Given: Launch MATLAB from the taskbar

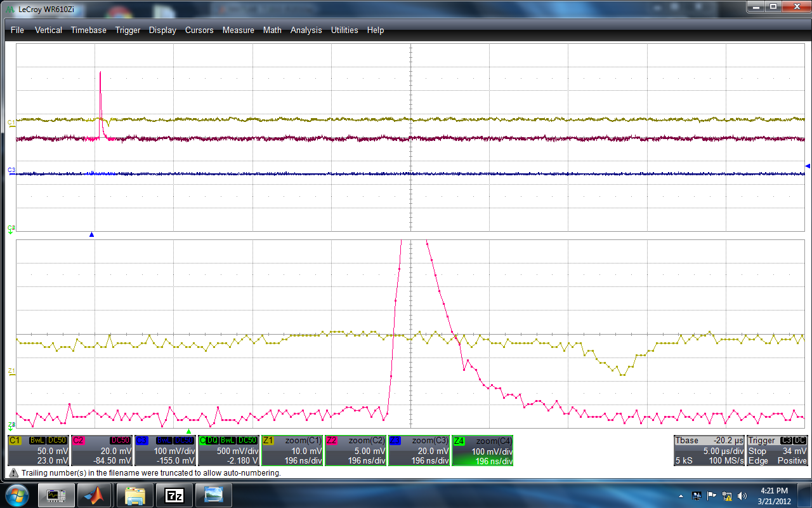Looking at the screenshot, I should (x=95, y=495).
